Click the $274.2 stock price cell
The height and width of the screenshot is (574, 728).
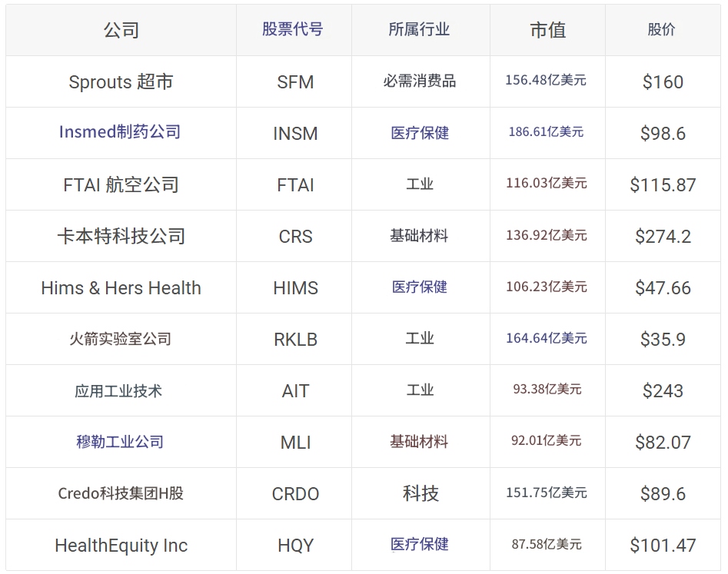click(663, 235)
